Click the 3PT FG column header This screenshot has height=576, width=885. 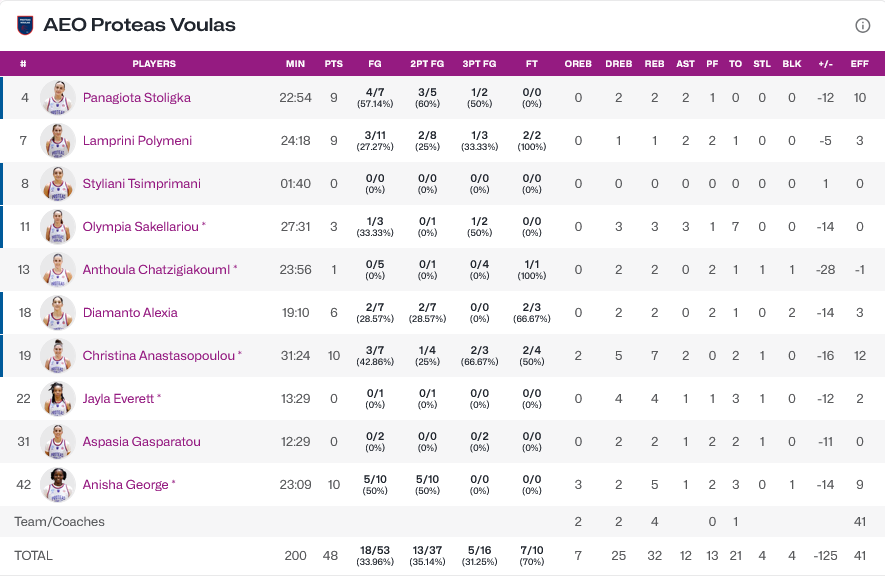click(479, 64)
